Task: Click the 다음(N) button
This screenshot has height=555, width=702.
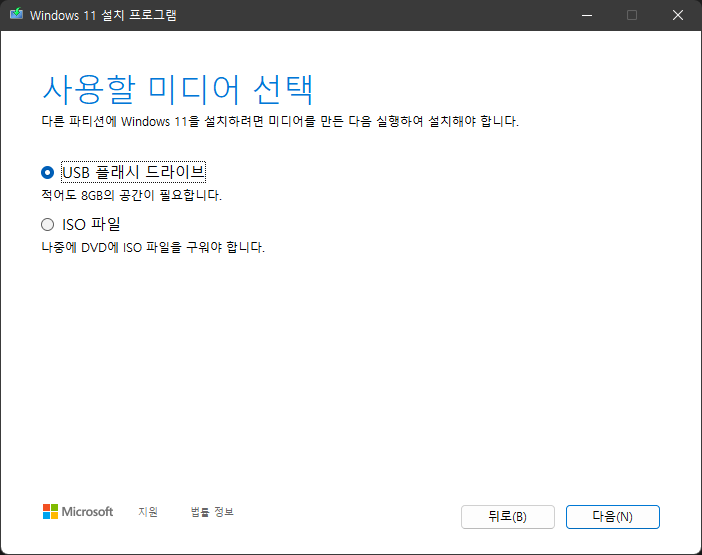Action: coord(612,517)
